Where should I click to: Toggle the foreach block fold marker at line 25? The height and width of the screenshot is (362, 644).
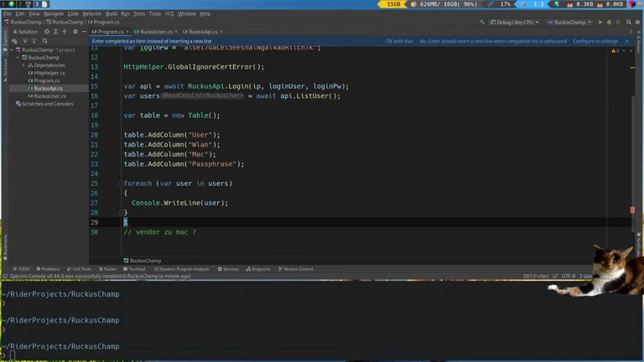pyautogui.click(x=121, y=184)
